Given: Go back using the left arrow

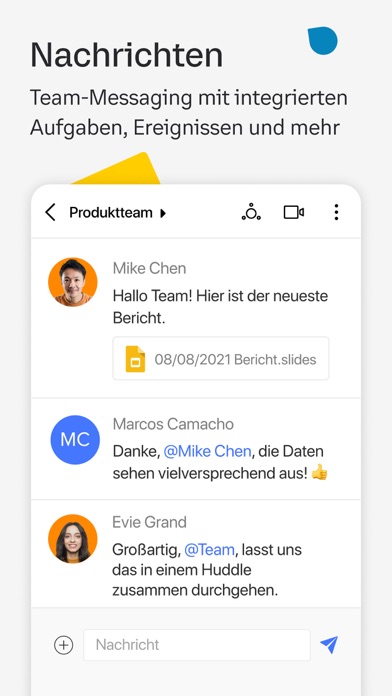Looking at the screenshot, I should point(50,212).
